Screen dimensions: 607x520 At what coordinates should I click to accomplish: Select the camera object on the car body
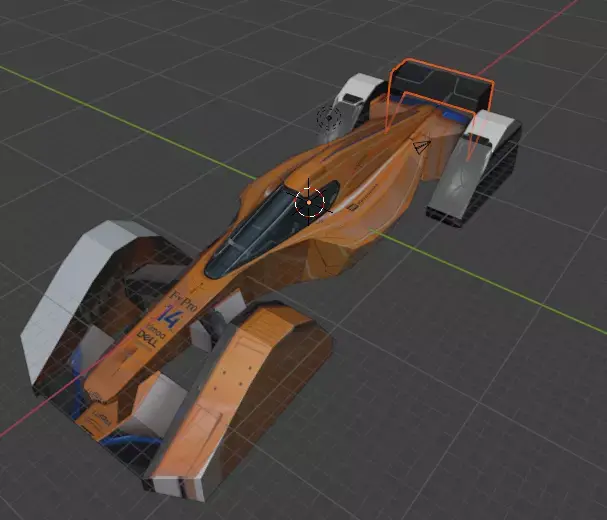click(x=422, y=146)
